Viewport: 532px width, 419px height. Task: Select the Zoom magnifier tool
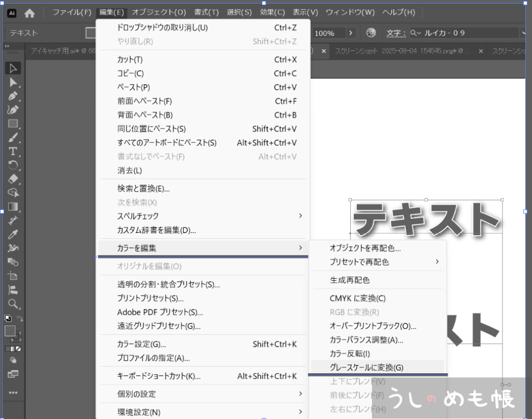pyautogui.click(x=13, y=304)
